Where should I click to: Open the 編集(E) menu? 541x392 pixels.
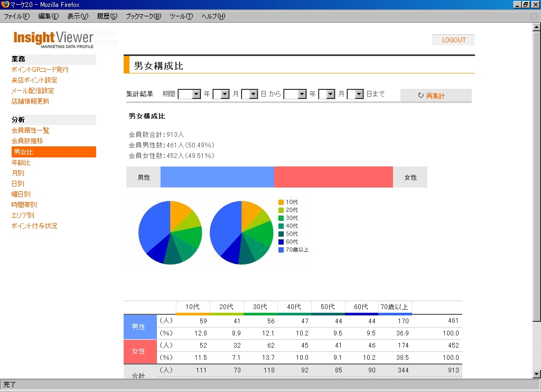click(x=48, y=16)
